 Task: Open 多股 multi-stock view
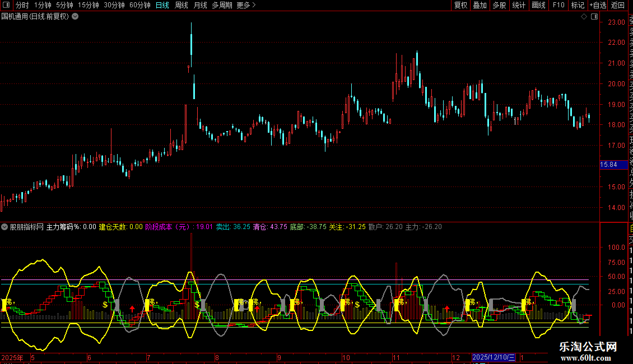(x=499, y=6)
